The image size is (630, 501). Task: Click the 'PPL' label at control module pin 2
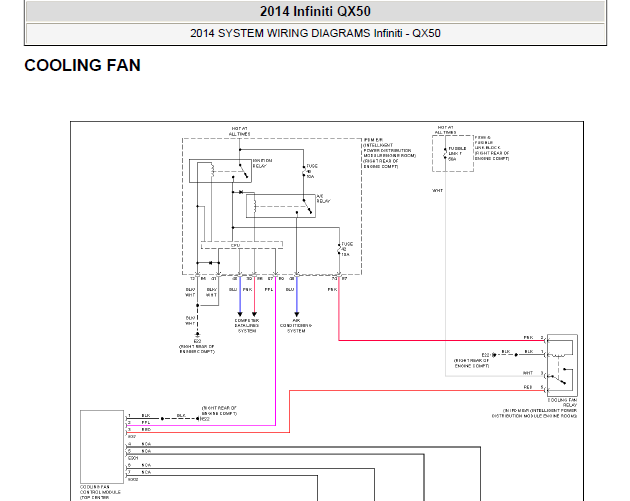pyautogui.click(x=146, y=423)
